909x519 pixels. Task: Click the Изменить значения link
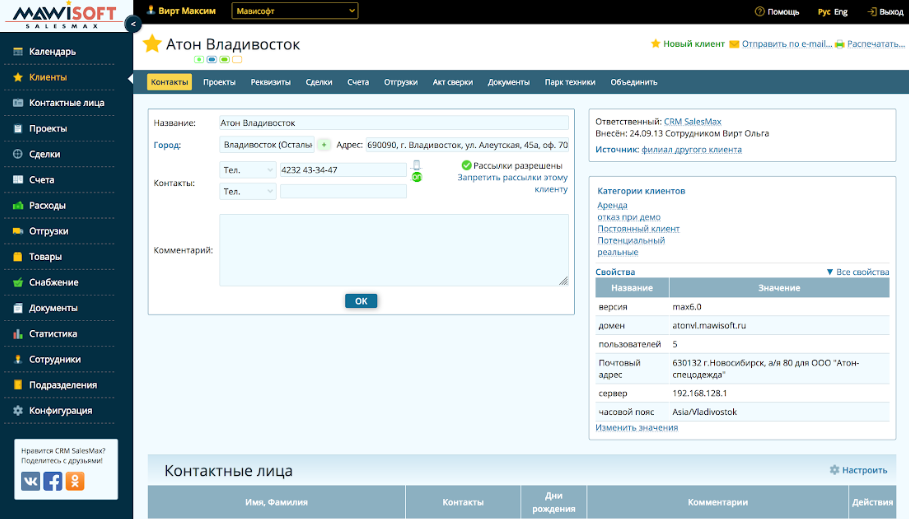pos(637,427)
